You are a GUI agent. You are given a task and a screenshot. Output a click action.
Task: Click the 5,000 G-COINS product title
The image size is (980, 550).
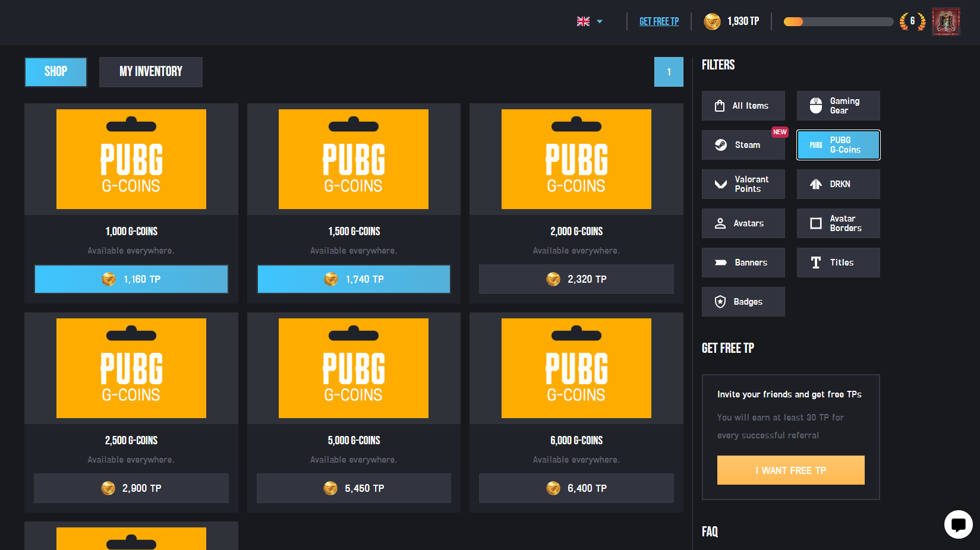coord(354,441)
